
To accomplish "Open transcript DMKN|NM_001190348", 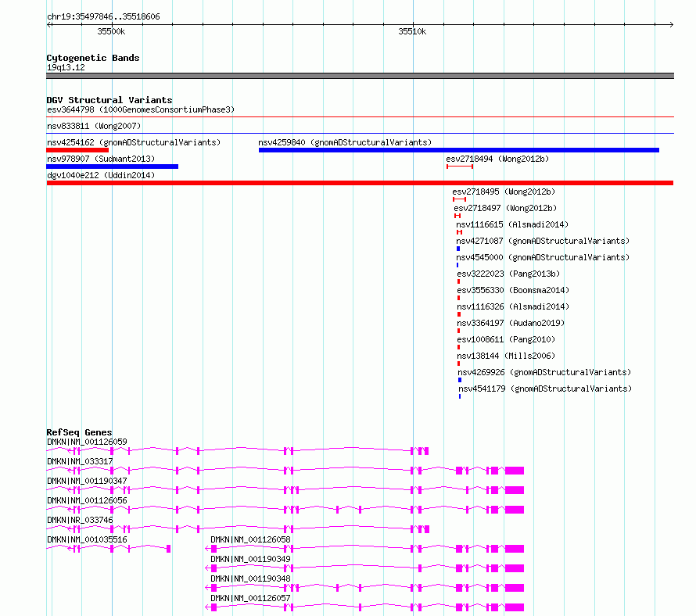I will tap(250, 578).
